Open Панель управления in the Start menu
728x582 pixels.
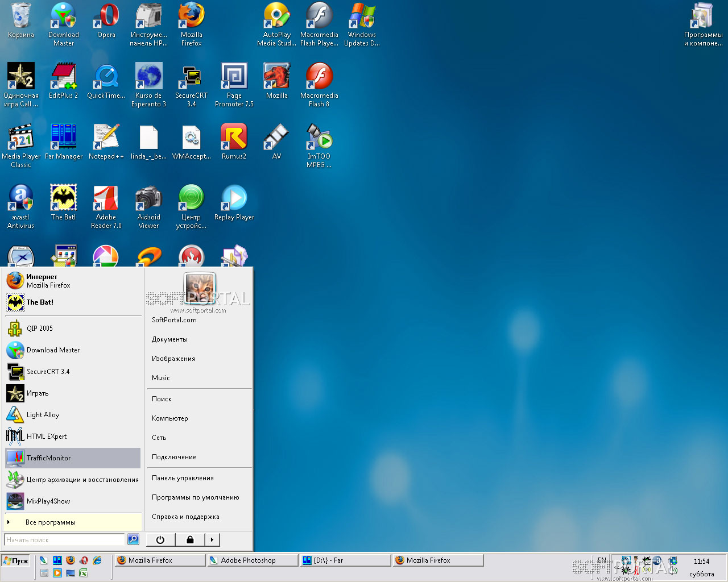199,478
